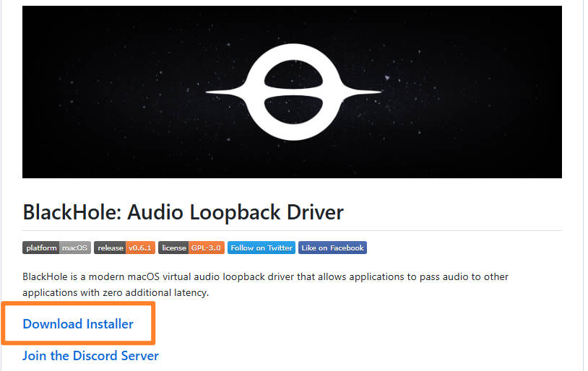This screenshot has width=588, height=371.
Task: Open the release v0.6.1 badge
Action: pyautogui.click(x=124, y=248)
